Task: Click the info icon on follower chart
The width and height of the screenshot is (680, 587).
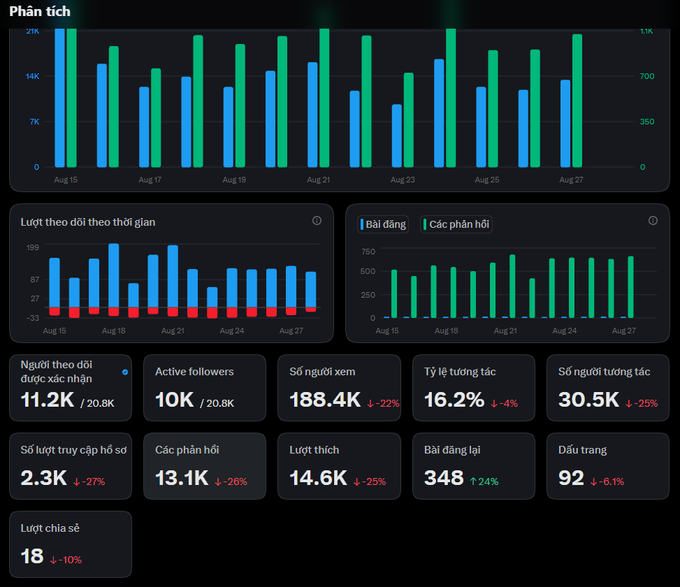Action: (x=317, y=221)
